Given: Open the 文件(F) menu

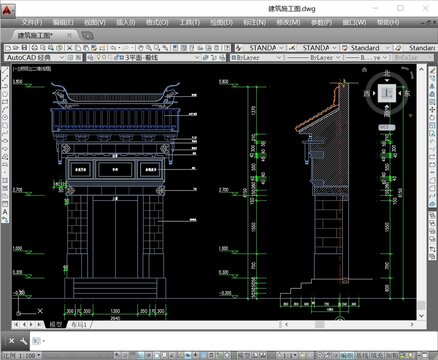Looking at the screenshot, I should click(32, 23).
